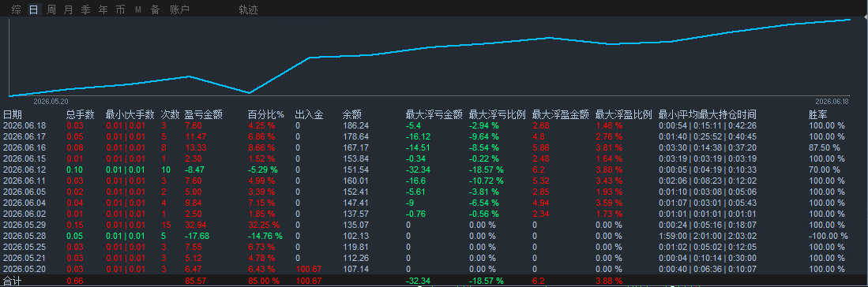The height and width of the screenshot is (287, 868).
Task: Open the 周 weekly tab
Action: tap(51, 9)
